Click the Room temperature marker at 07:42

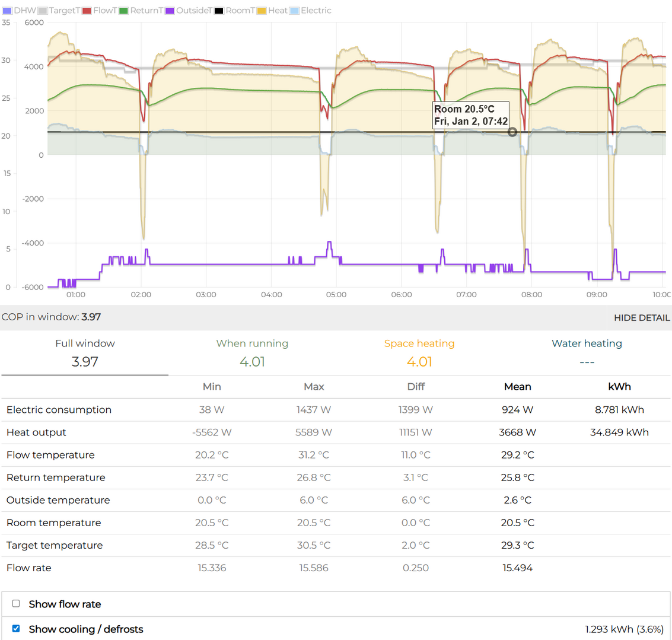pos(512,132)
